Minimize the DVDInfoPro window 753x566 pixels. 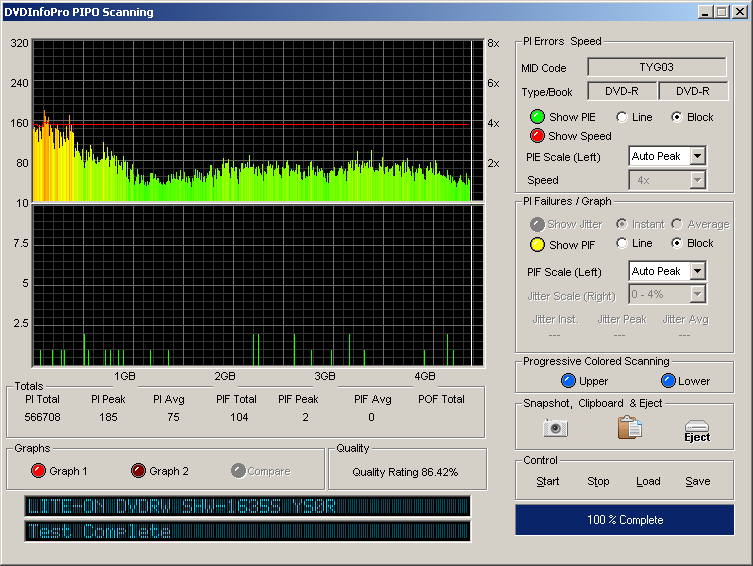pyautogui.click(x=705, y=12)
